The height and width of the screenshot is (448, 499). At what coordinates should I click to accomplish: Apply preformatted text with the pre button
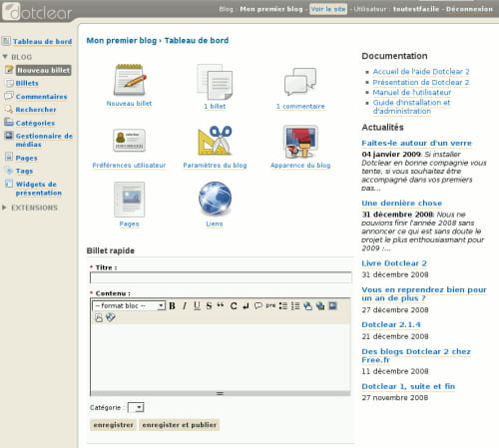(x=270, y=305)
